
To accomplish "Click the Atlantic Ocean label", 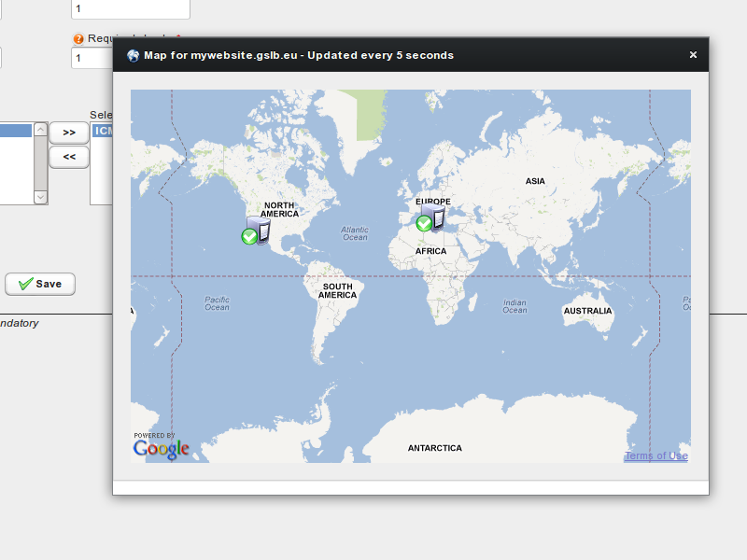I will pos(355,233).
